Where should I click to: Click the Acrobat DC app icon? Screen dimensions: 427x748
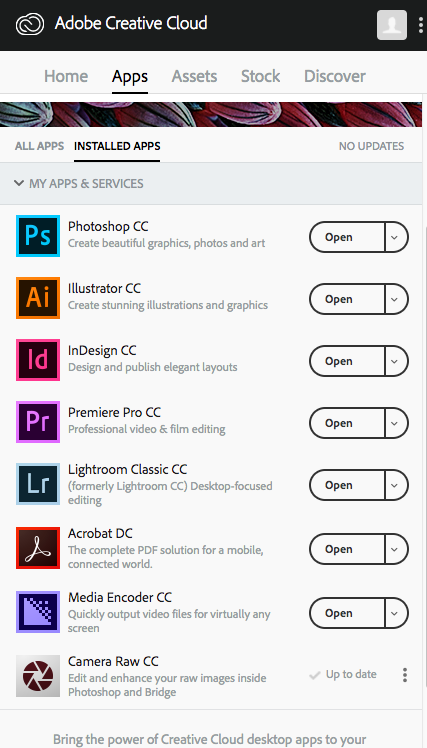click(x=38, y=548)
